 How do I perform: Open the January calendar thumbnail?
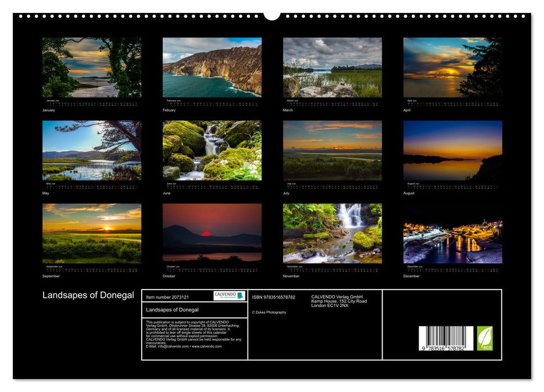(x=91, y=67)
